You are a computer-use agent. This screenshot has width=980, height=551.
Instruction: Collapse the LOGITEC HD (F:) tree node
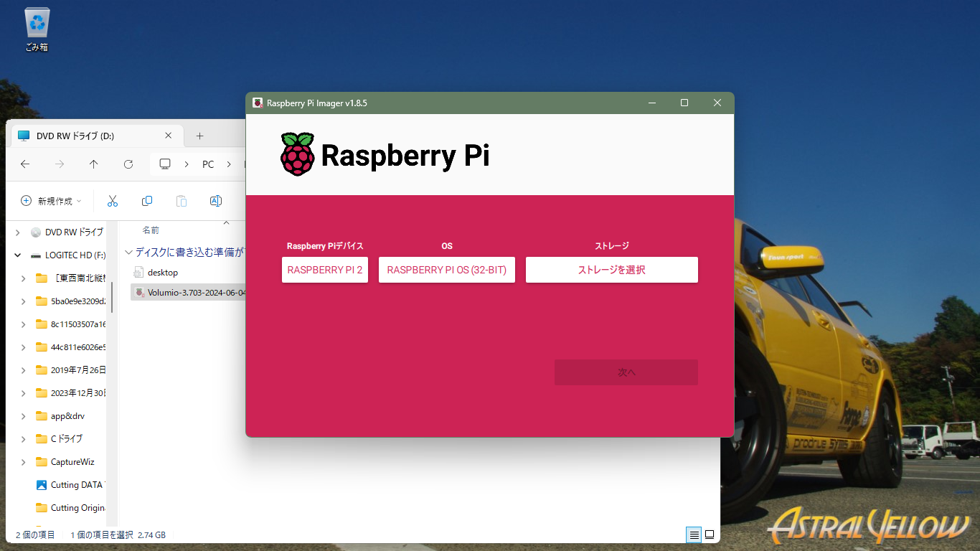(x=18, y=255)
